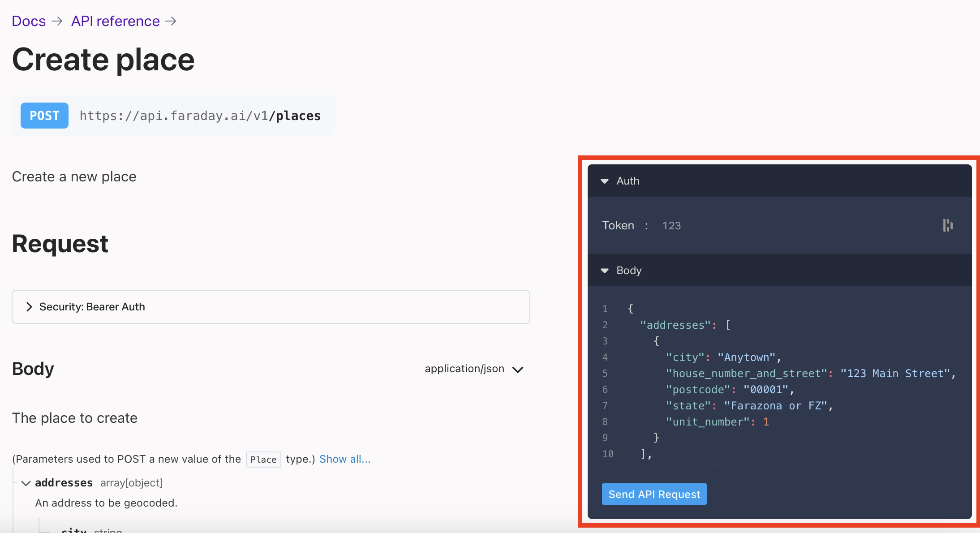Click the arrow after API reference breadcrumb
The image size is (980, 533).
click(x=171, y=21)
